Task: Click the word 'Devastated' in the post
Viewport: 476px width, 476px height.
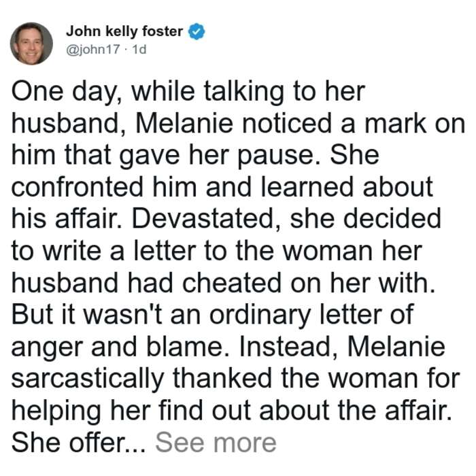Action: coord(203,218)
